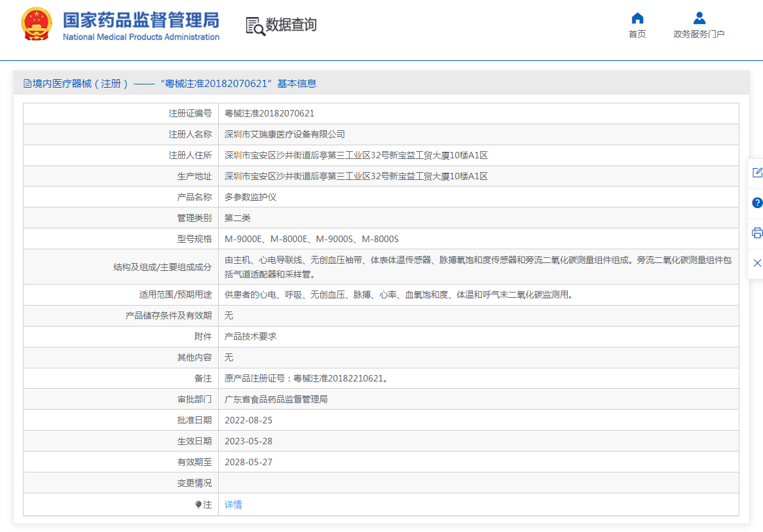Select product name 多参数监护仪

(x=250, y=197)
